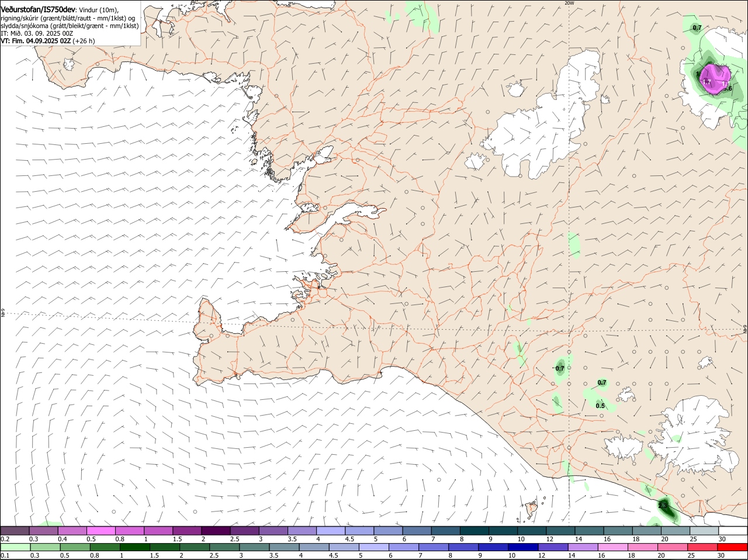Click the darkest green 1 mm rain scale swatch
Viewport: 748px width, 560px height.
click(x=135, y=547)
